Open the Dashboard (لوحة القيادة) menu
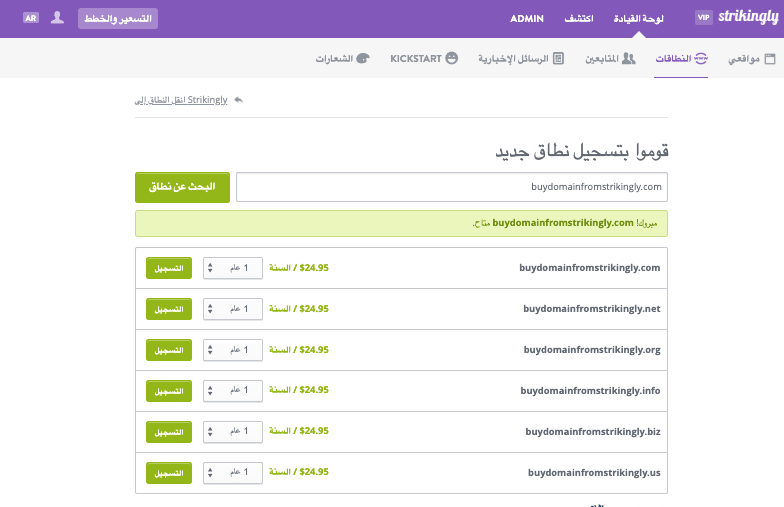Viewport: 784px width, 507px height. [638, 18]
